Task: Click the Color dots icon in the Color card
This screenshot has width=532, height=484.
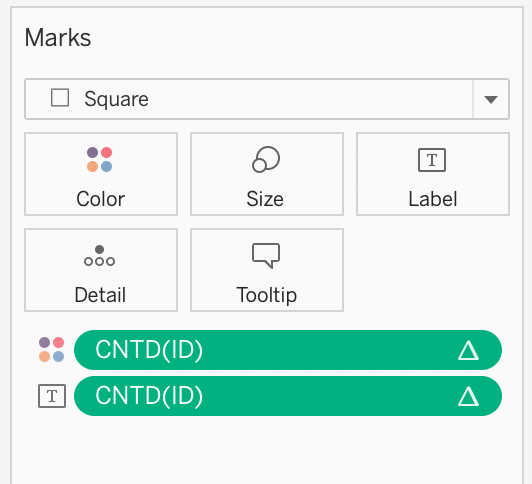Action: point(99,159)
